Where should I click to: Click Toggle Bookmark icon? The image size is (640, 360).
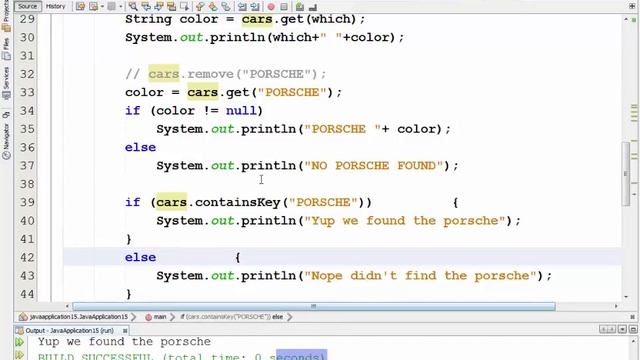(226, 7)
